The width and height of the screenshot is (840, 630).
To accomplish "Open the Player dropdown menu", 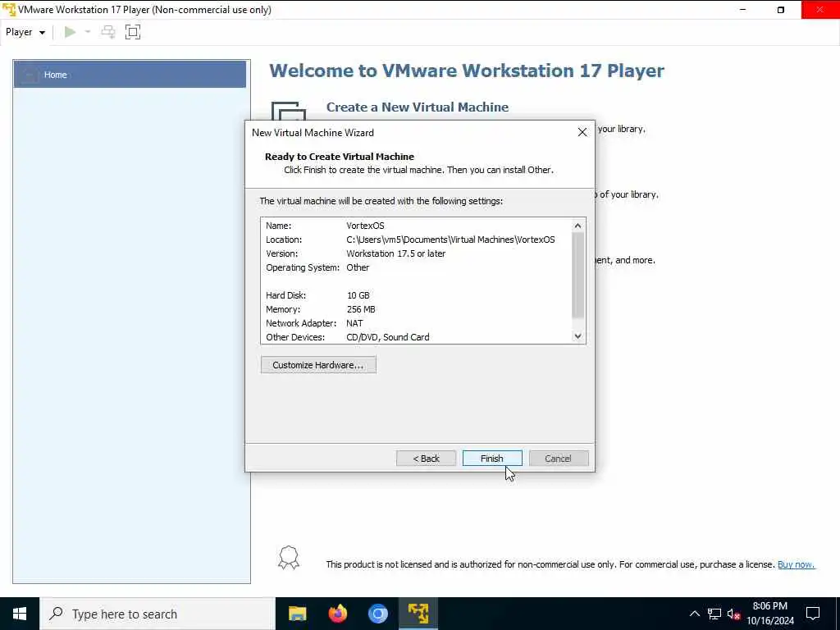I will pyautogui.click(x=25, y=32).
